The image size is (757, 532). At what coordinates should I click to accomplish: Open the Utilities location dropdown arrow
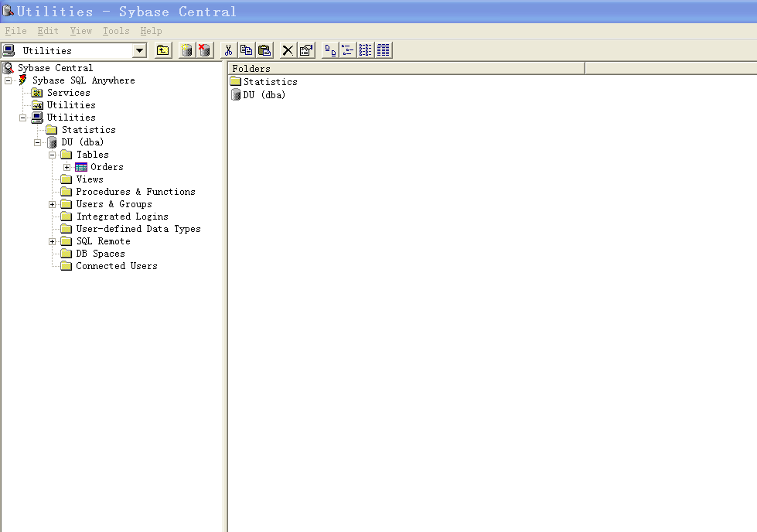[139, 50]
